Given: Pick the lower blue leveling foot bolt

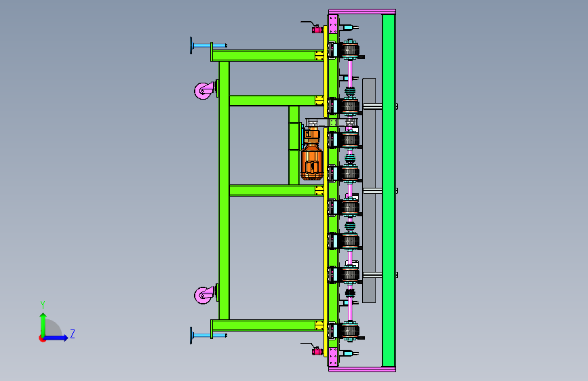Looking at the screenshot, I should (x=208, y=336).
